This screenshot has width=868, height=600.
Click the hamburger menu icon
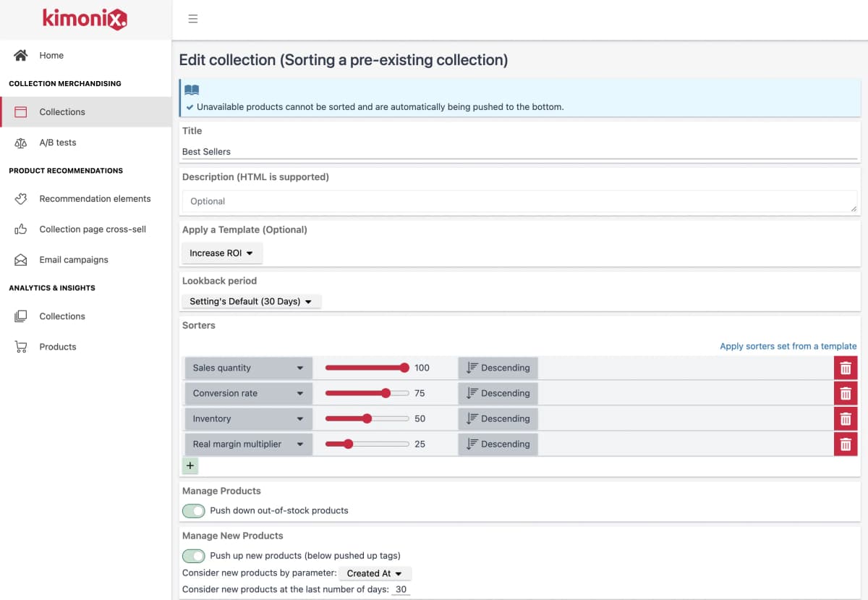(x=192, y=19)
